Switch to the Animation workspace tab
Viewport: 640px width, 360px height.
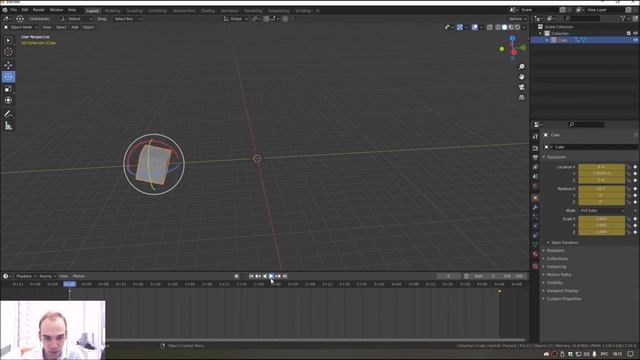(229, 11)
